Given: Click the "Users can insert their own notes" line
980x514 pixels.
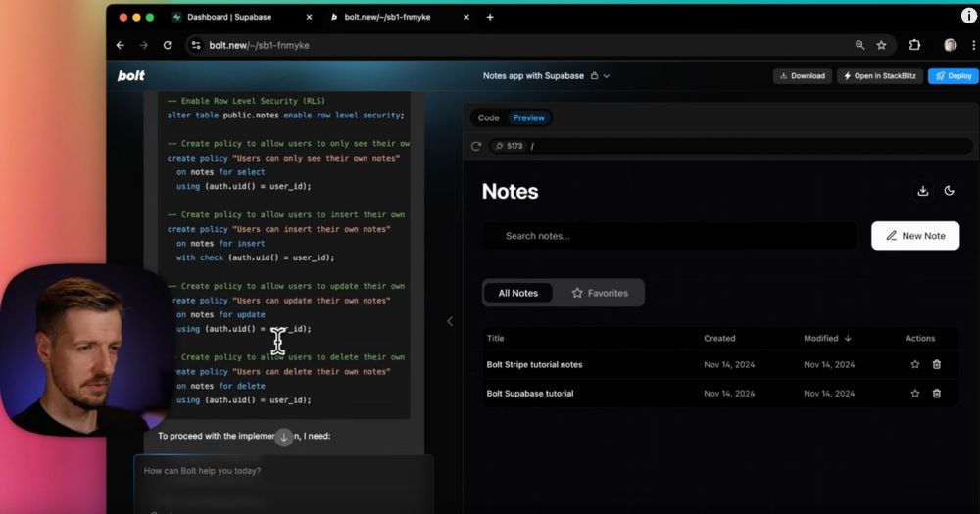Looking at the screenshot, I should pos(278,229).
